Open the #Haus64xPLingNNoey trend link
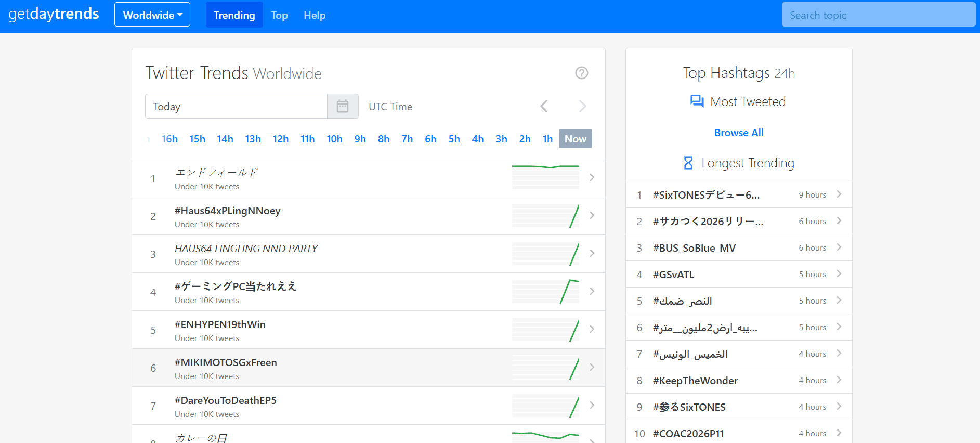Image resolution: width=980 pixels, height=443 pixels. [228, 211]
